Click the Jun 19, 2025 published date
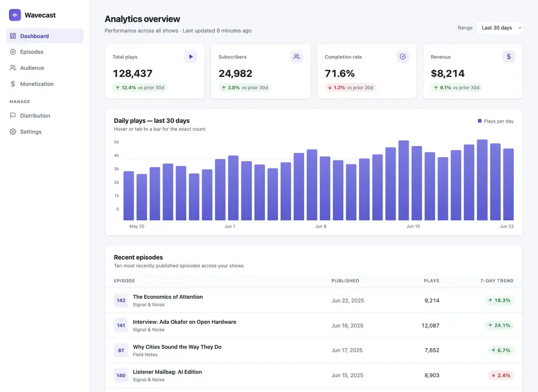 pyautogui.click(x=347, y=326)
